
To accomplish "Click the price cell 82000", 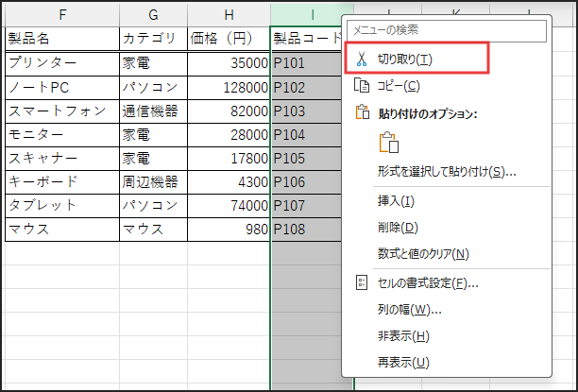I will 229,111.
